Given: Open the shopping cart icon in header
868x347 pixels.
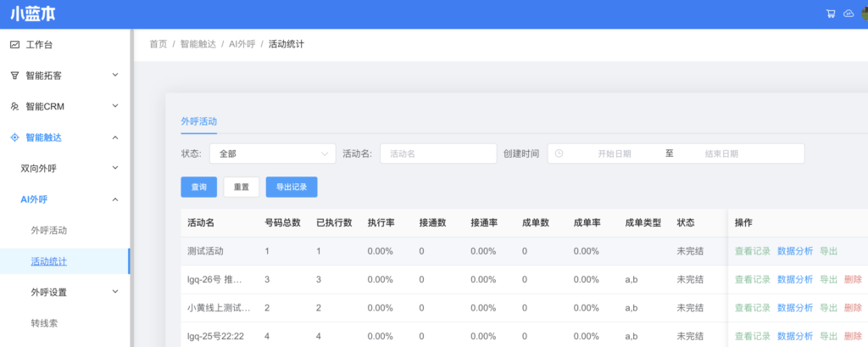Looking at the screenshot, I should coord(831,14).
